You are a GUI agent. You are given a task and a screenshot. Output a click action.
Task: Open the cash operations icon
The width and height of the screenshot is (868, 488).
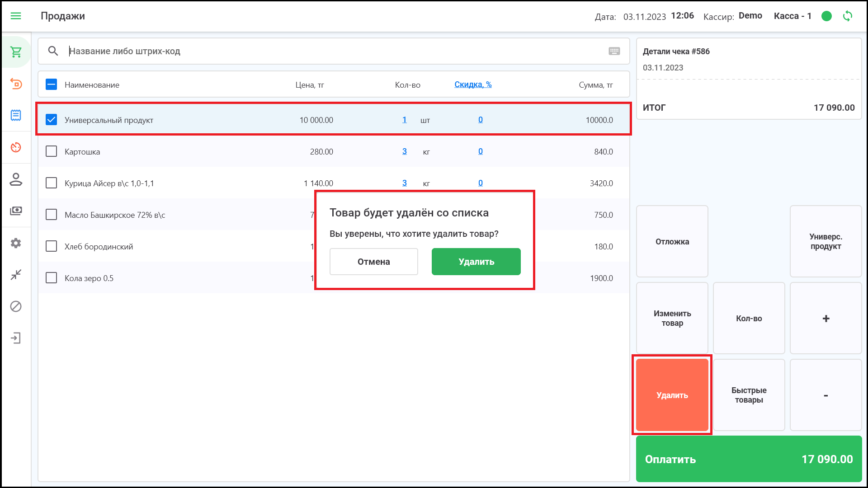(x=16, y=211)
